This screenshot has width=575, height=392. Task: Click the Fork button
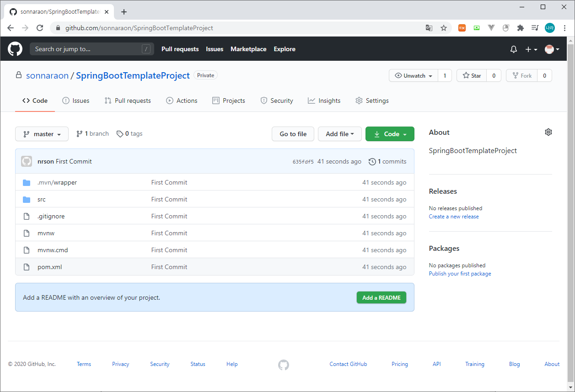pyautogui.click(x=521, y=75)
